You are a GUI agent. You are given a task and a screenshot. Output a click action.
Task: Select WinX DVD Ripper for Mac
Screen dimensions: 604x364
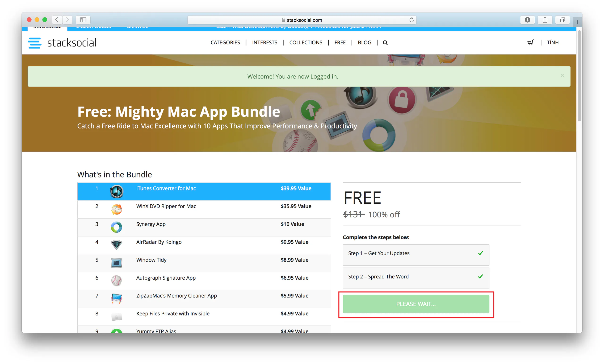pos(204,209)
